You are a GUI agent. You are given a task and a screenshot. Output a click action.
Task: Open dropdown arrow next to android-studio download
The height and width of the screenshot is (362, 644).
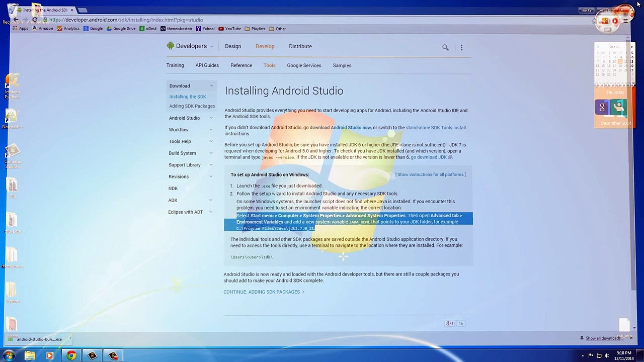[x=70, y=339]
